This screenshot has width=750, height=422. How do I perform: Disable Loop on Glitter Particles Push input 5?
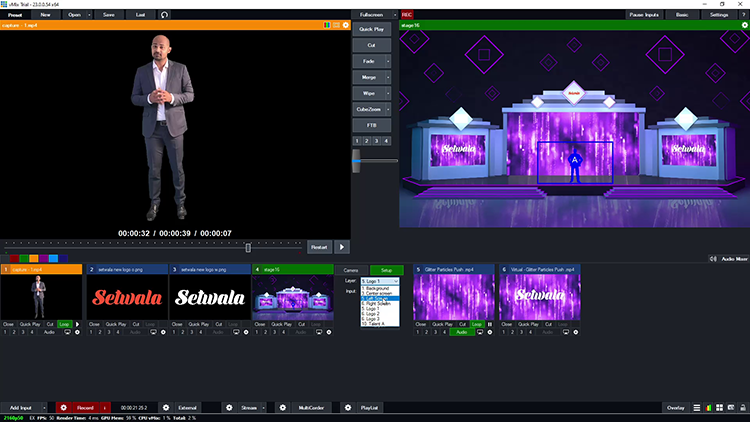coord(477,325)
